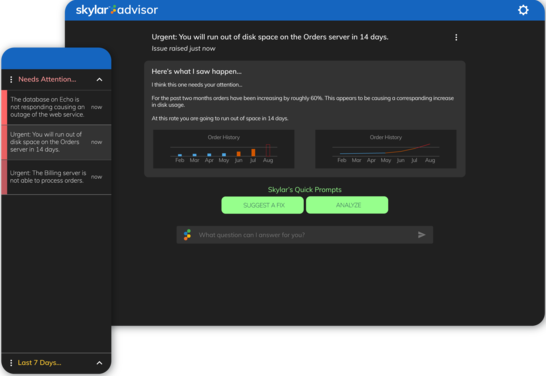The height and width of the screenshot is (376, 546).
Task: Open the Needs Attention section drag handle menu
Action: point(11,79)
